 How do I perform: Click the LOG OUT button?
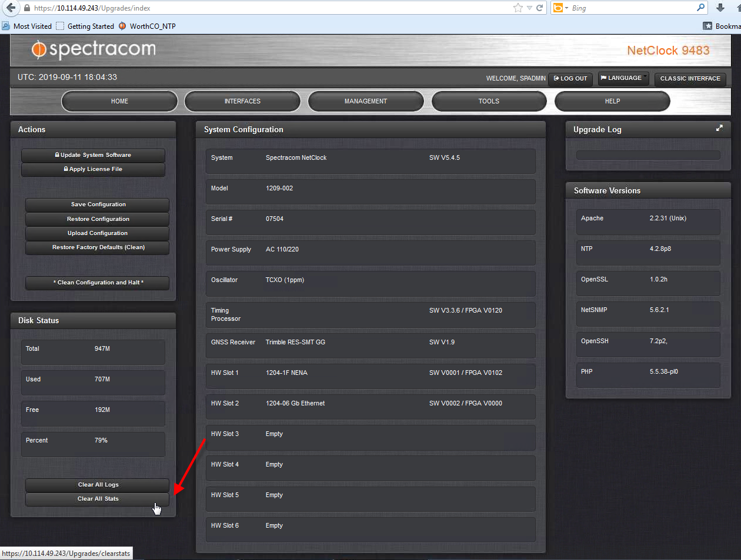570,79
